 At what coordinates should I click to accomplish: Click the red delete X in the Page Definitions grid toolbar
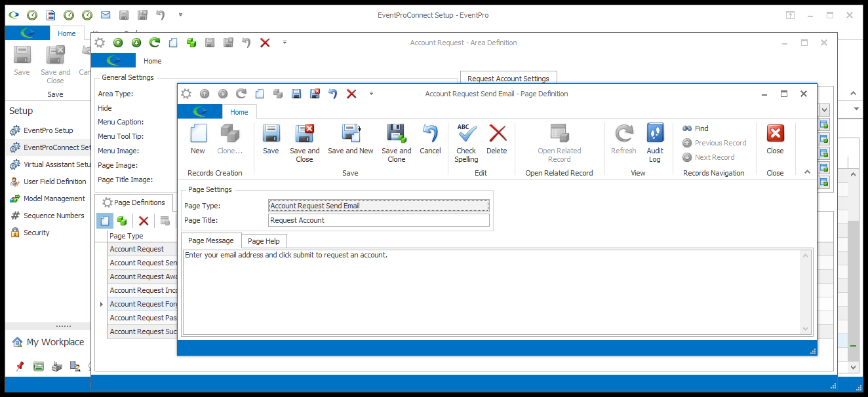(144, 221)
